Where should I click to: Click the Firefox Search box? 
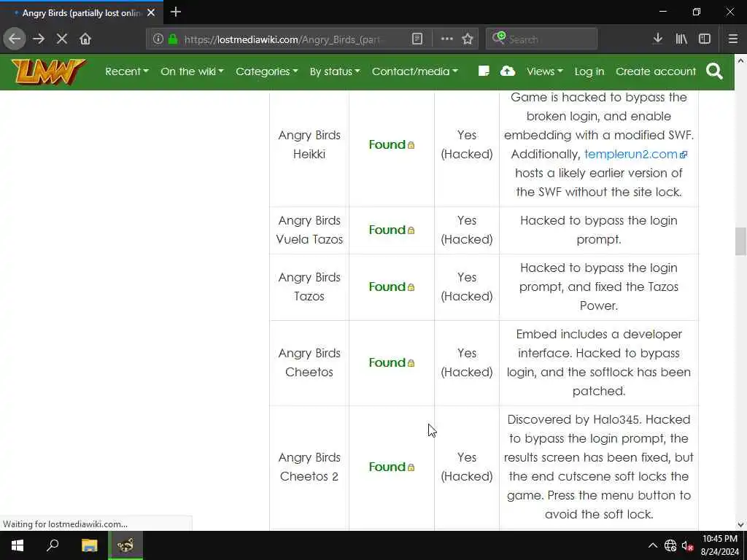(x=541, y=39)
